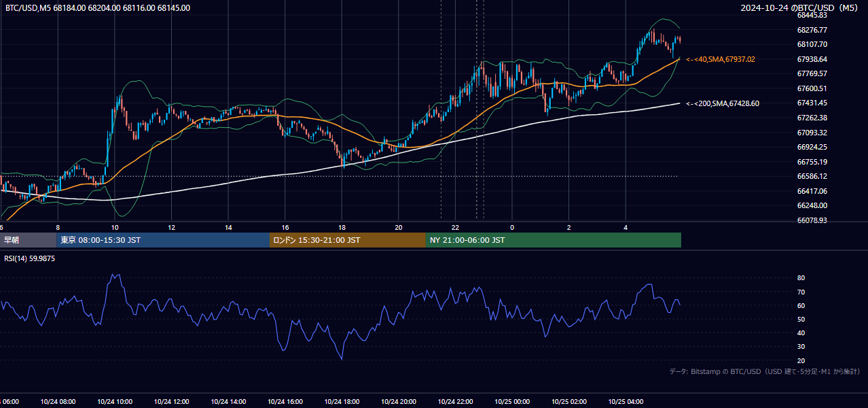Click the hour 22 tick on chart axis
This screenshot has width=868, height=408.
tap(456, 228)
